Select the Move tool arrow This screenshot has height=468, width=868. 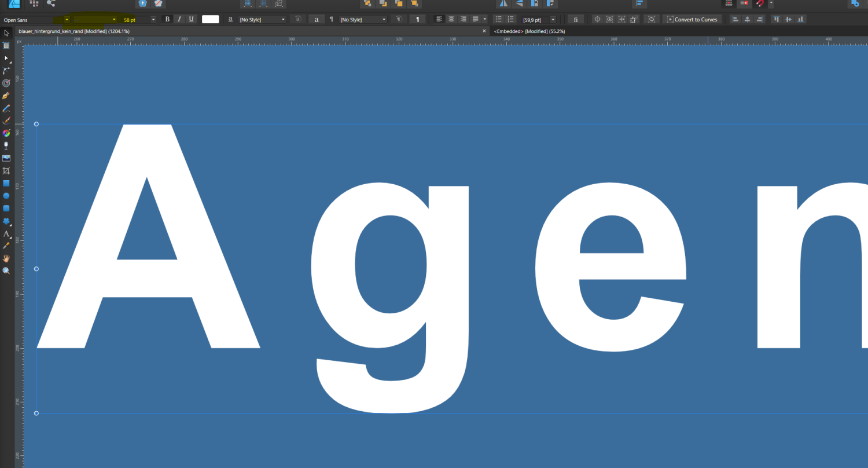click(x=6, y=33)
